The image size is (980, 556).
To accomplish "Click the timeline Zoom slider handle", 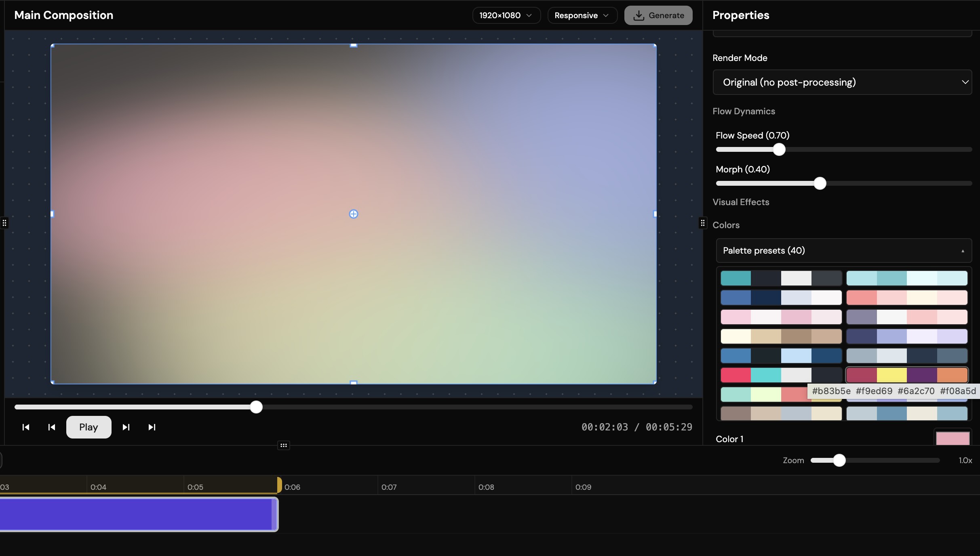I will click(x=839, y=460).
